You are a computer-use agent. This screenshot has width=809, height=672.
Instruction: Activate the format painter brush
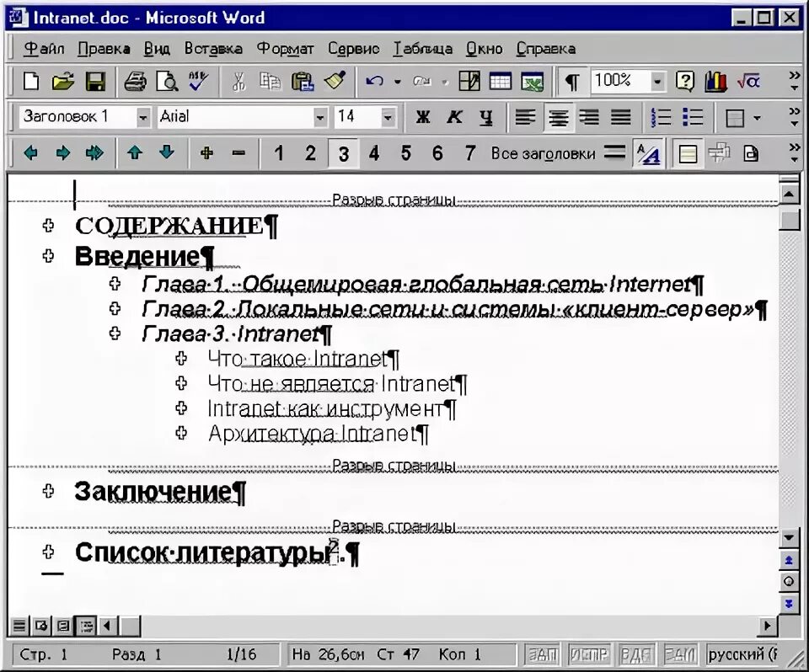pyautogui.click(x=335, y=82)
